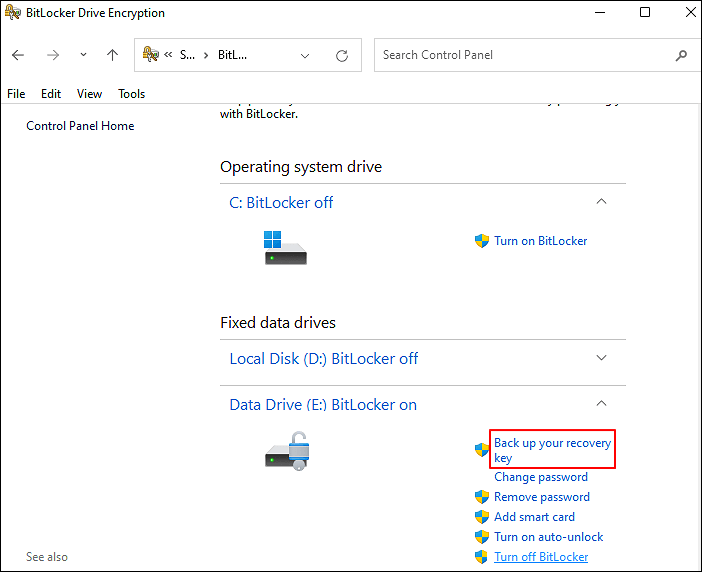
Task: Click the Search Control Panel field
Action: click(x=520, y=55)
